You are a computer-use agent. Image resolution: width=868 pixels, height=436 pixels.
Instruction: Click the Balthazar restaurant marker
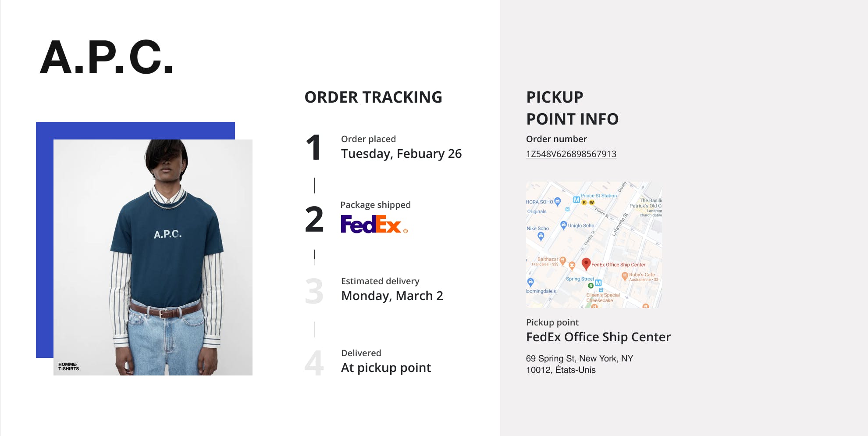[x=563, y=260]
